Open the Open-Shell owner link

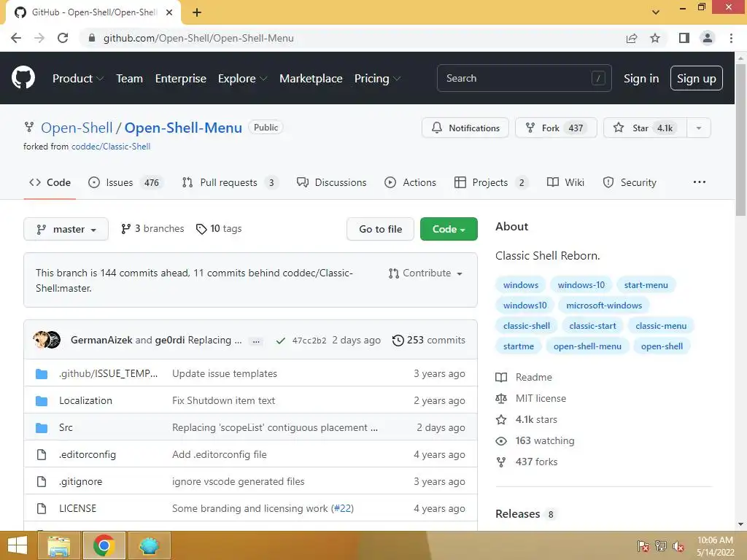tap(77, 128)
